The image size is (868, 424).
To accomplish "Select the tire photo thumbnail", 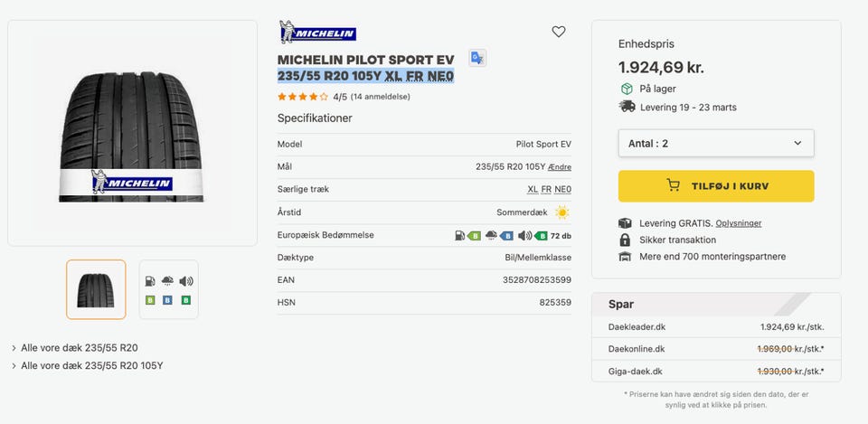I will (x=96, y=289).
